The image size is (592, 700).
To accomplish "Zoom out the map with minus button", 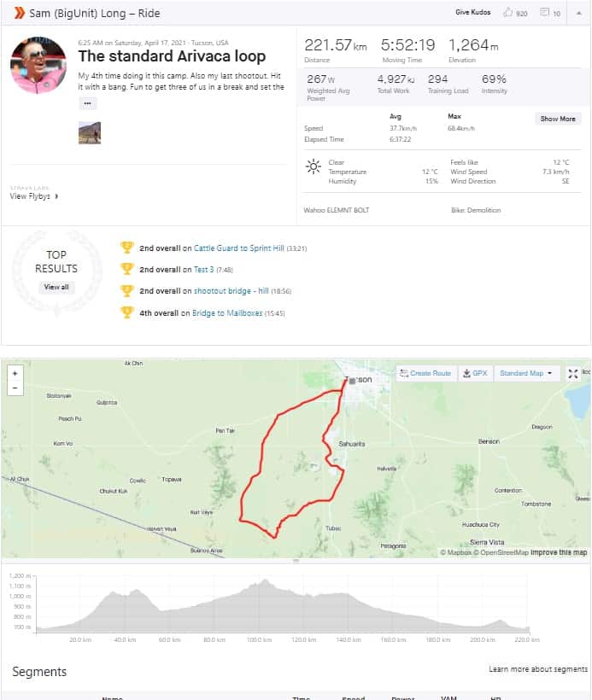I will [x=15, y=388].
